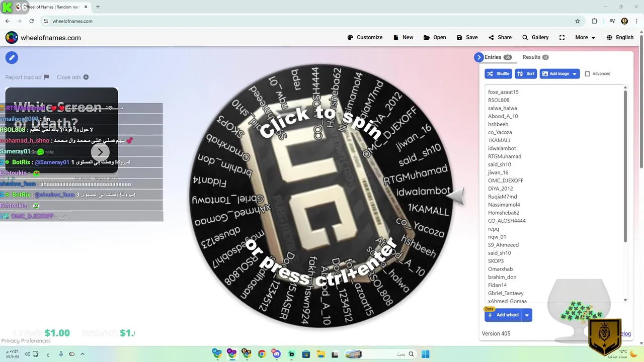Collapse the entries panel arrow
The height and width of the screenshot is (362, 644).
click(478, 57)
